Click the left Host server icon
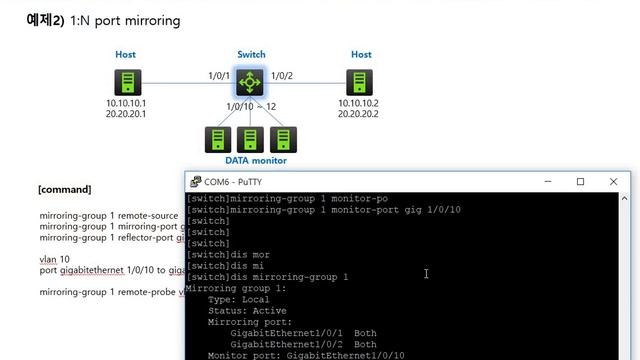This screenshot has width=640, height=360. point(128,82)
